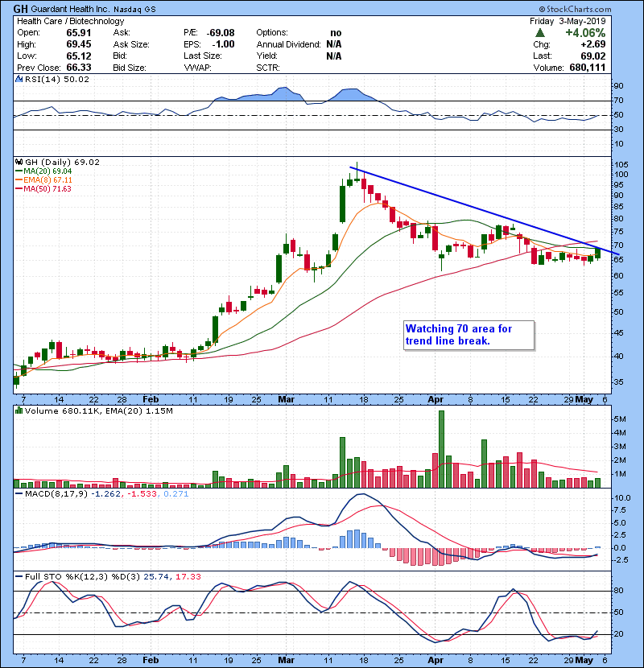Click the 105 price axis label
Viewport: 644px width, 668px height.
pyautogui.click(x=621, y=165)
